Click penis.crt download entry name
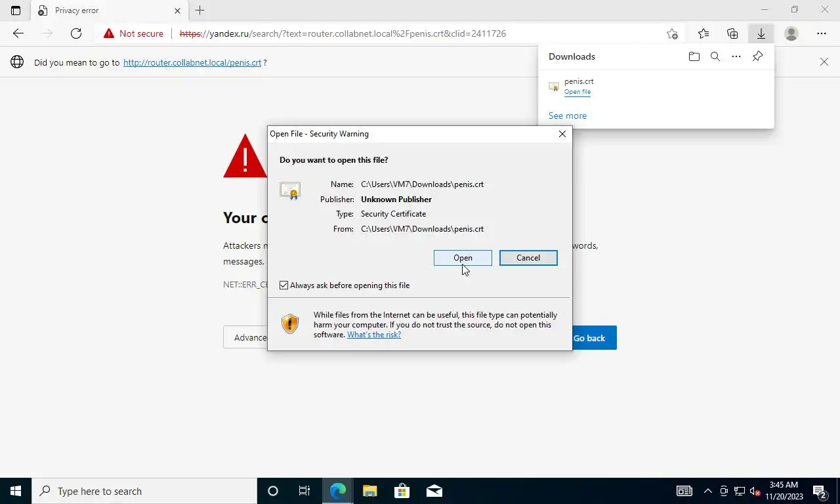This screenshot has width=840, height=504. tap(579, 81)
